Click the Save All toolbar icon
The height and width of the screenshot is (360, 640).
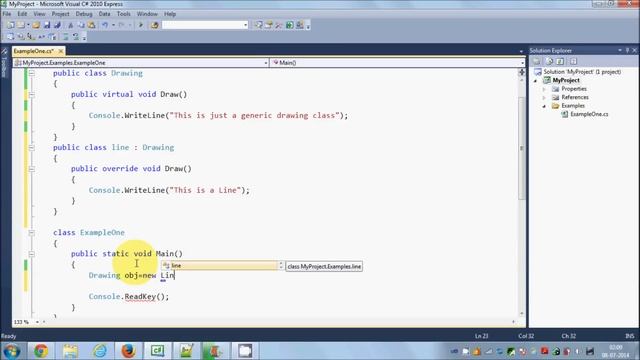(57, 25)
